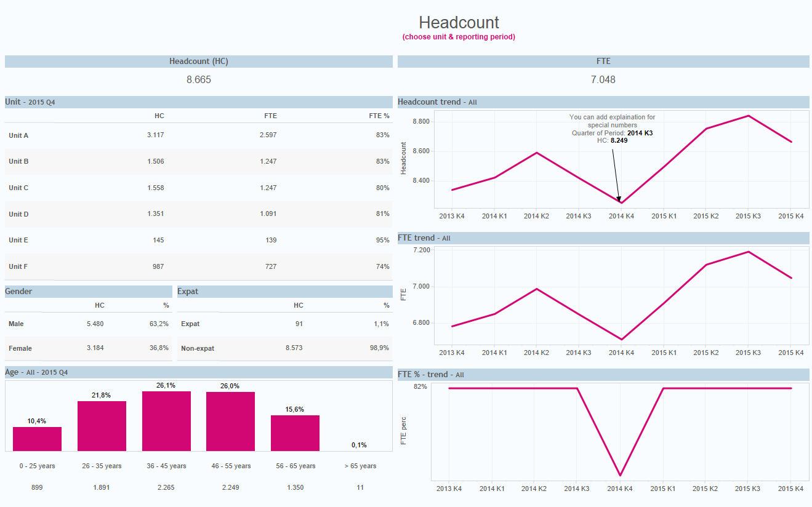Image resolution: width=812 pixels, height=507 pixels.
Task: Click the 82% axis label on FTE % trend
Action: (420, 386)
